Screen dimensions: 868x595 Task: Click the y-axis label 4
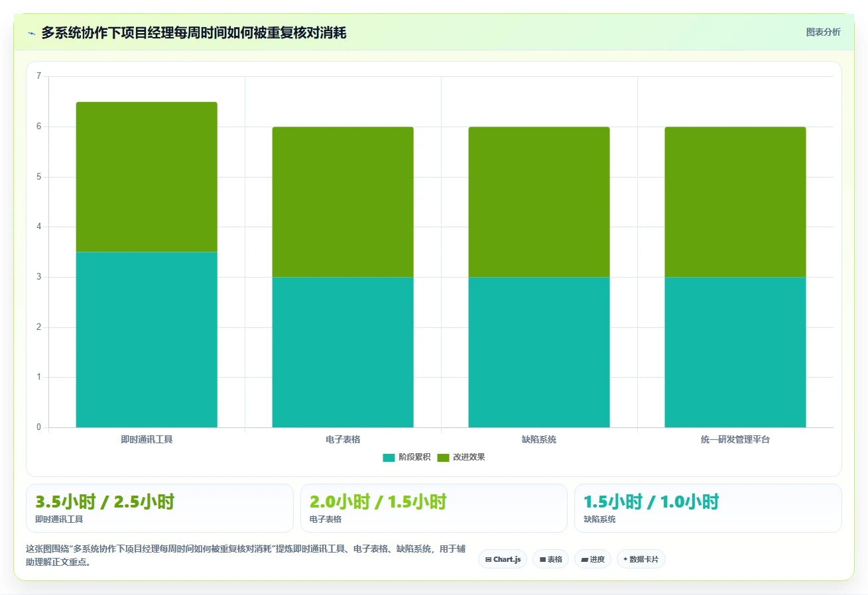[38, 227]
